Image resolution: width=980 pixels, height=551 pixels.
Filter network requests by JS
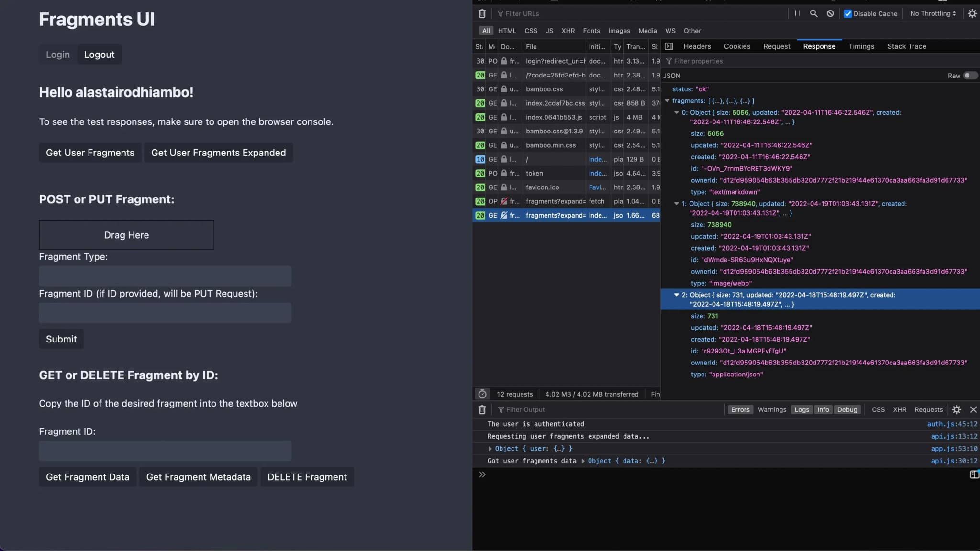click(x=549, y=31)
